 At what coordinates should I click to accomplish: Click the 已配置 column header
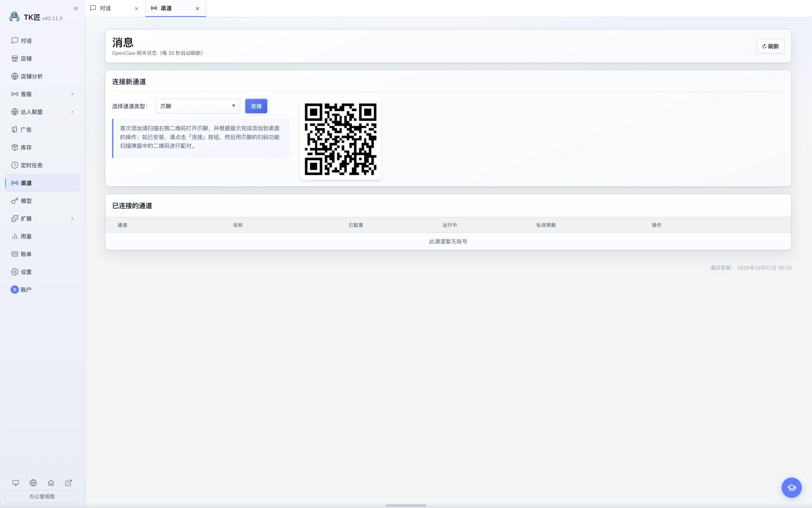coord(356,225)
